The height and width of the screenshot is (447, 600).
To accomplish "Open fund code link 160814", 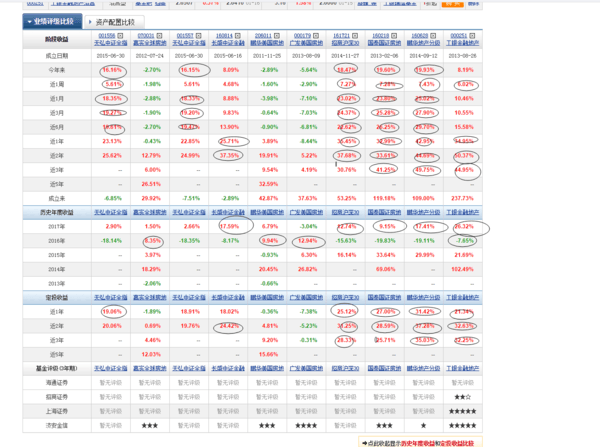I will click(224, 36).
